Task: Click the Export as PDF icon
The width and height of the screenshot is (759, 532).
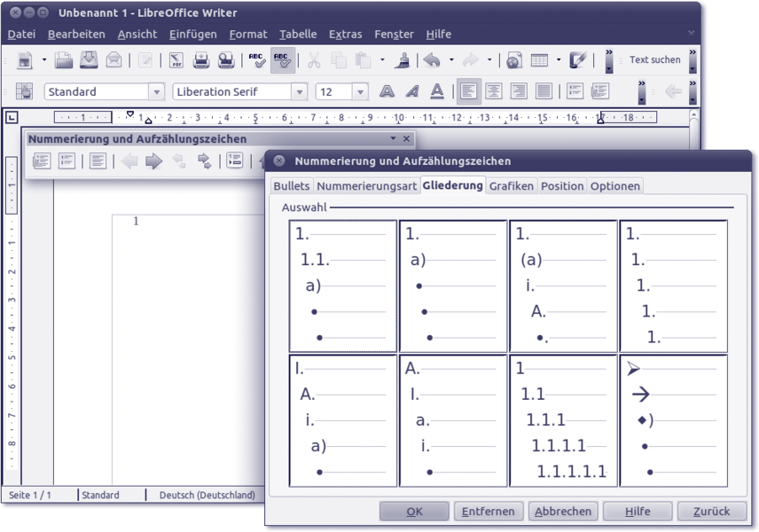Action: tap(176, 60)
